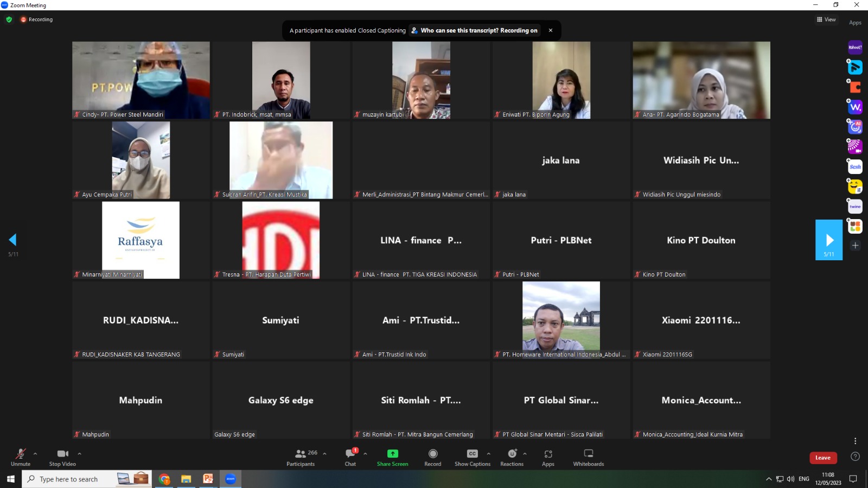Open the Participants list
868x488 pixels.
coord(301,457)
